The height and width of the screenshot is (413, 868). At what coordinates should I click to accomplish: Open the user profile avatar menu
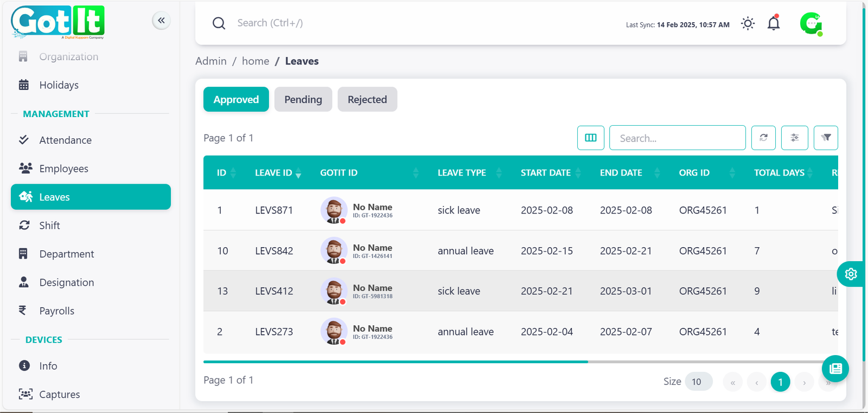tap(811, 24)
